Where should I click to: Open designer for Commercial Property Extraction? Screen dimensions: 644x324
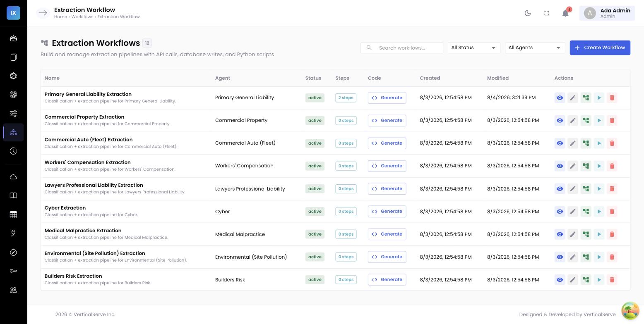pos(586,121)
